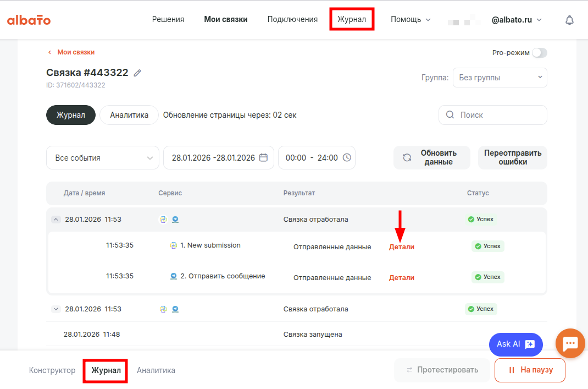Click the Обновить данные button
This screenshot has height=389, width=588.
coord(432,157)
